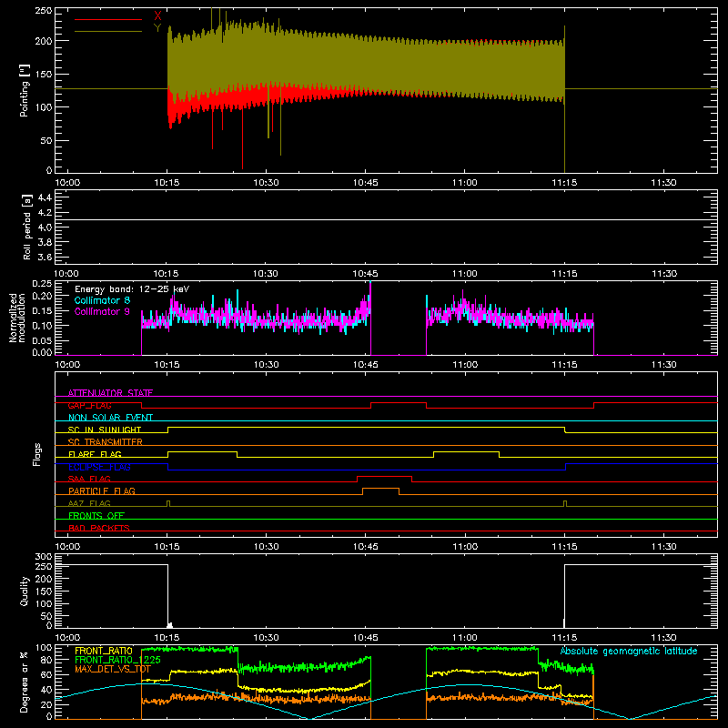The width and height of the screenshot is (728, 728).
Task: Select the SC_IN_SUNLIGHT flag label
Action: (x=105, y=430)
